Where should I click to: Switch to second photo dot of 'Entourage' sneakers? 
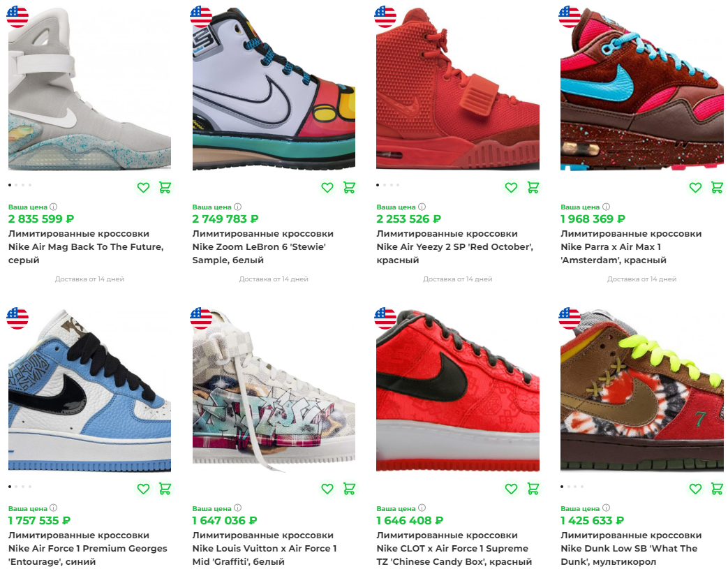click(x=16, y=487)
